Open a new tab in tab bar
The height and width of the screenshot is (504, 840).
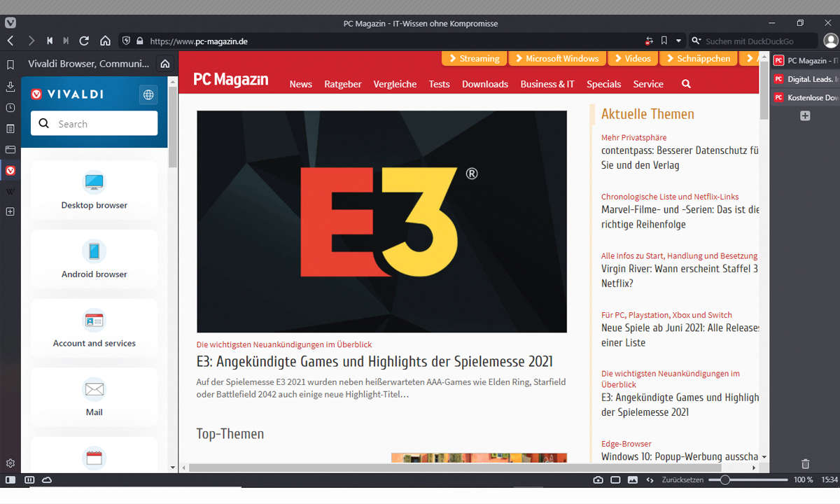805,116
